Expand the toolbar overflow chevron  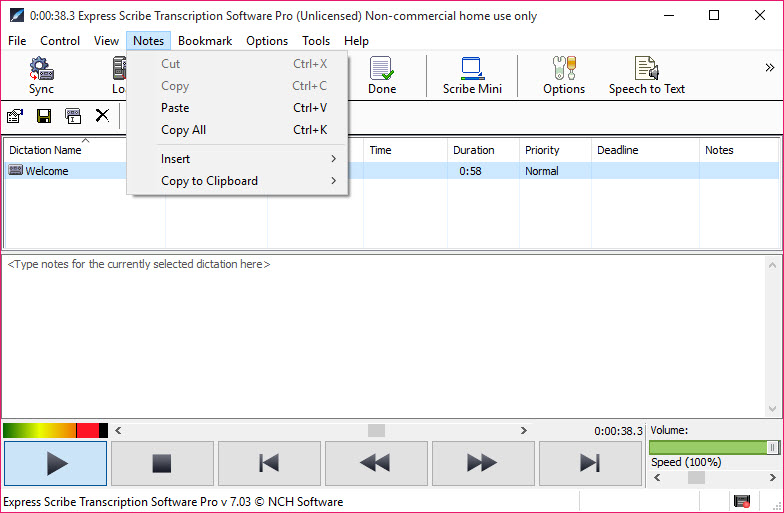click(770, 68)
